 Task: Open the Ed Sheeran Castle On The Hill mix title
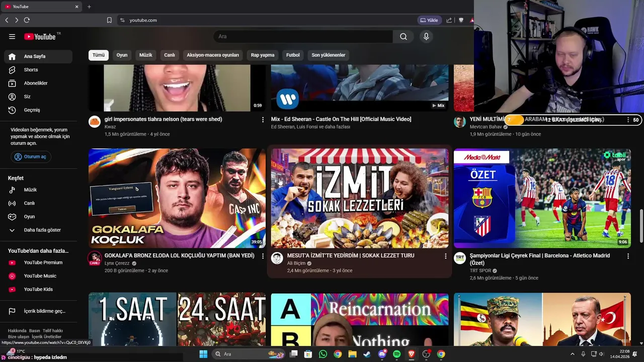(341, 119)
